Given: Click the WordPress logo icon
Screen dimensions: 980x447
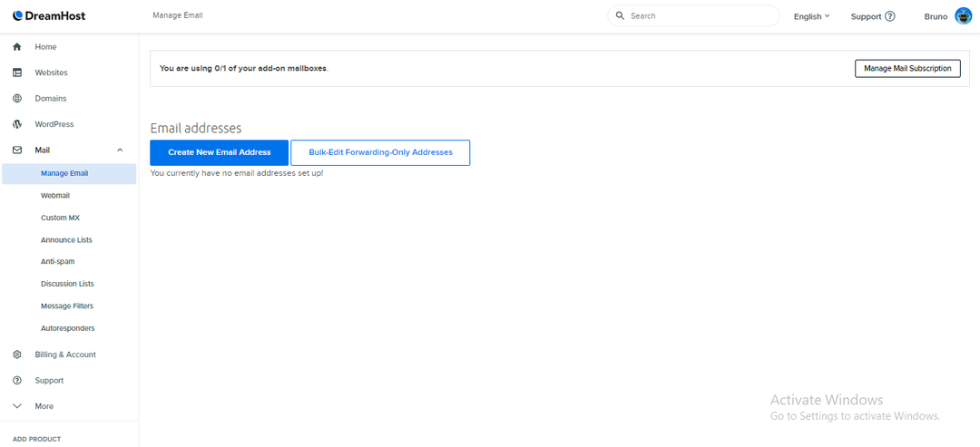Looking at the screenshot, I should [17, 124].
